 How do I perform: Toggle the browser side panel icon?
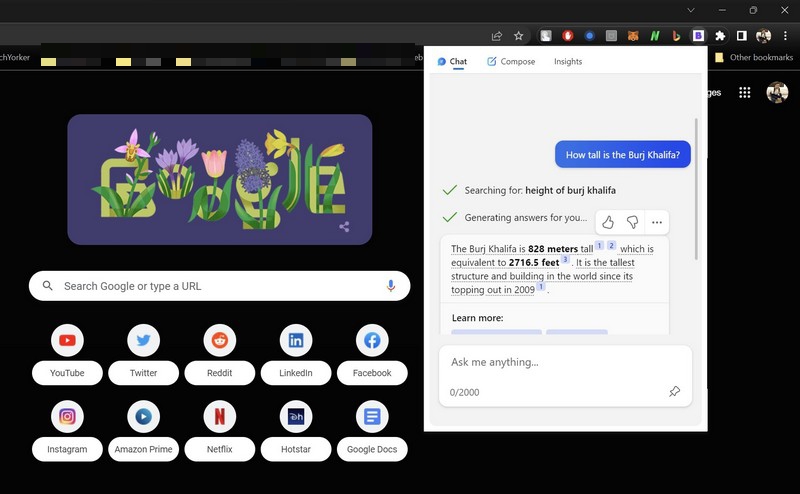(741, 36)
